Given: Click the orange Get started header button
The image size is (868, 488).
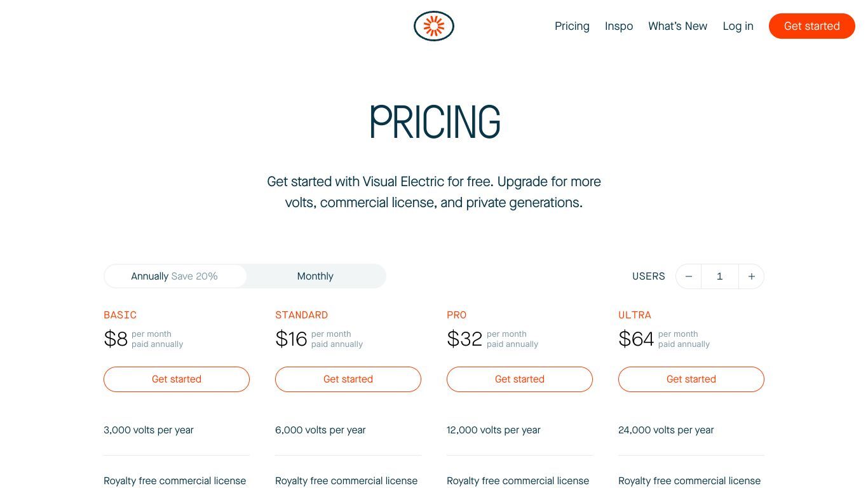Looking at the screenshot, I should [x=811, y=26].
